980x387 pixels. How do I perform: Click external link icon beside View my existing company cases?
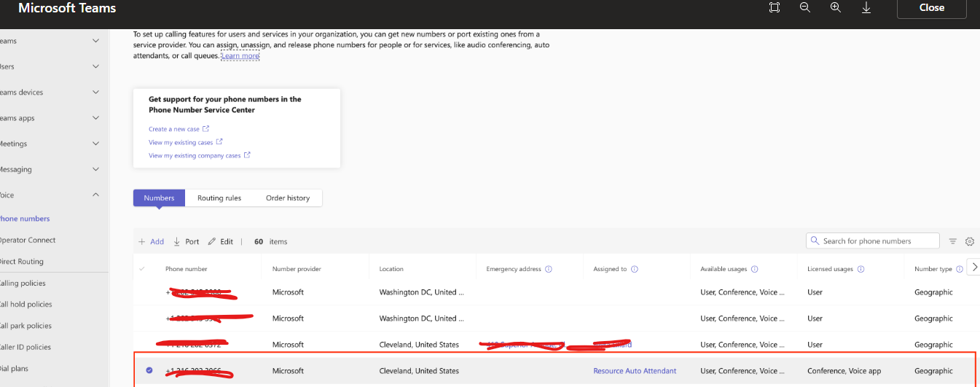(x=248, y=155)
